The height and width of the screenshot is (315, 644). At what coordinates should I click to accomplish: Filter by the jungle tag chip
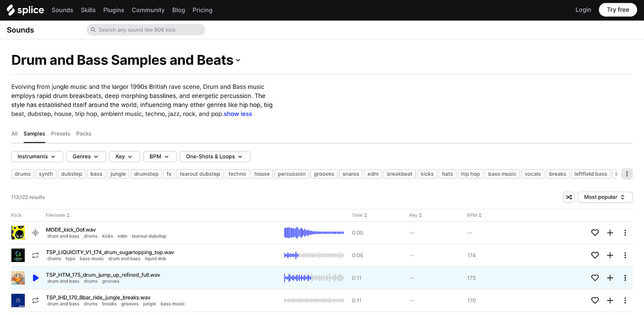[x=118, y=174]
